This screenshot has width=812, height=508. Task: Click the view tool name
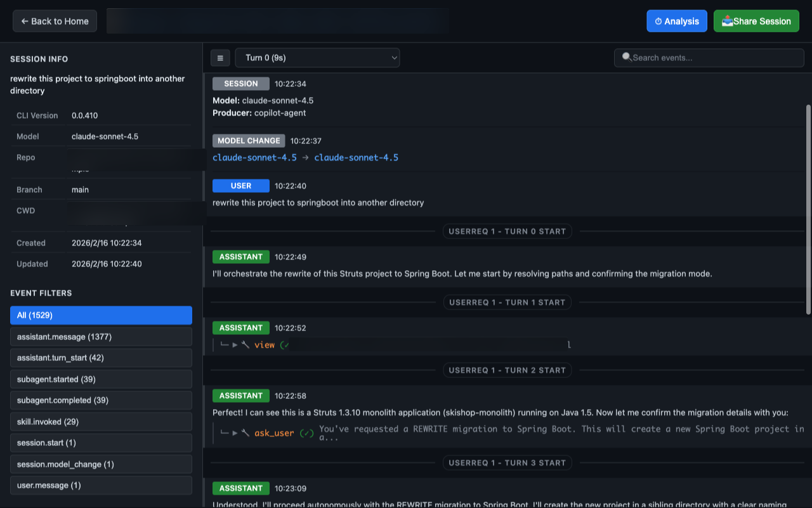pos(265,345)
